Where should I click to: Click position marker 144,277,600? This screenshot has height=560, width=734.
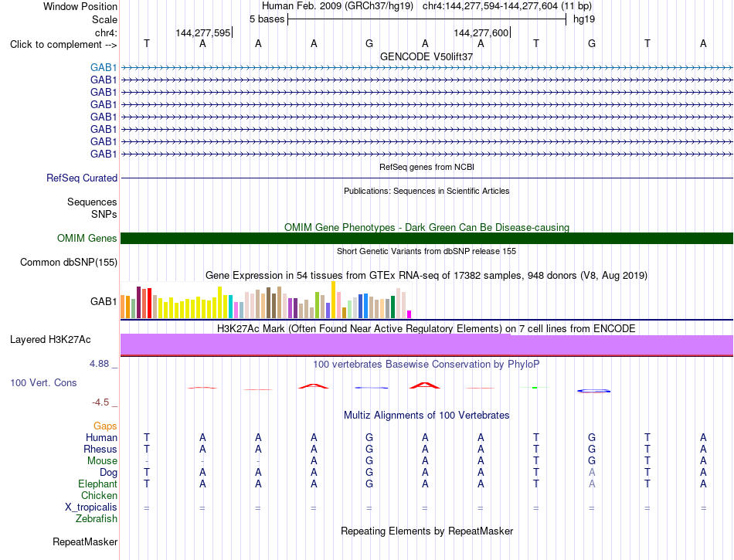point(481,32)
